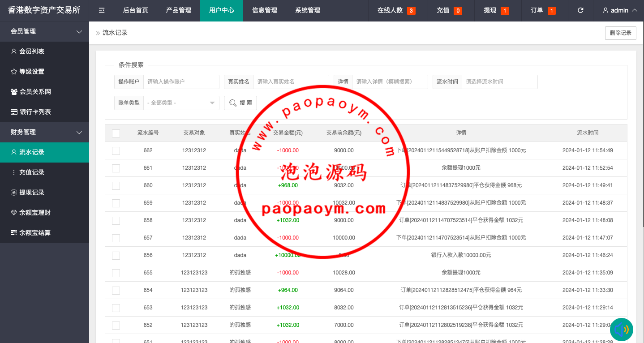This screenshot has width=644, height=343.
Task: Click the 会员关系网 group icon
Action: (x=14, y=92)
